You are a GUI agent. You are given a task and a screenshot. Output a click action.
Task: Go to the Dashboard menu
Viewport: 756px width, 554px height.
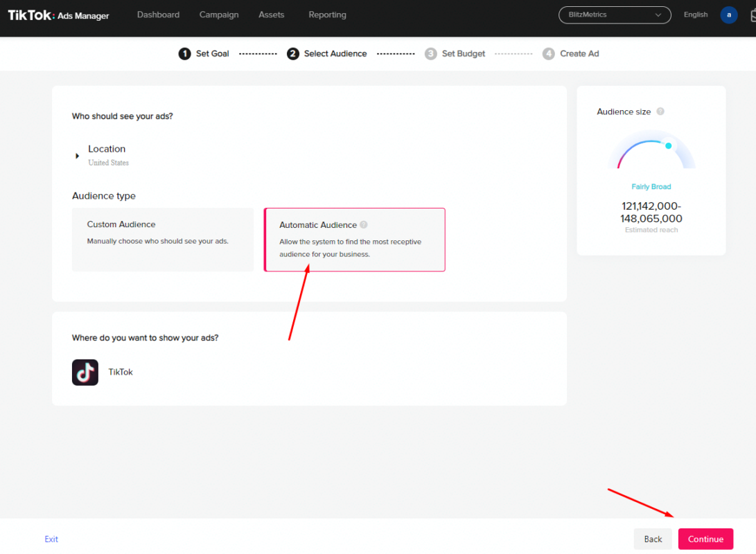(158, 15)
